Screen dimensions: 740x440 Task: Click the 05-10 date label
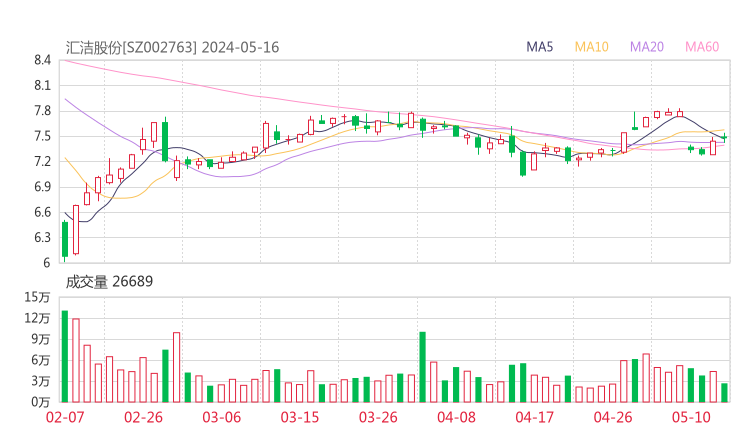(691, 417)
